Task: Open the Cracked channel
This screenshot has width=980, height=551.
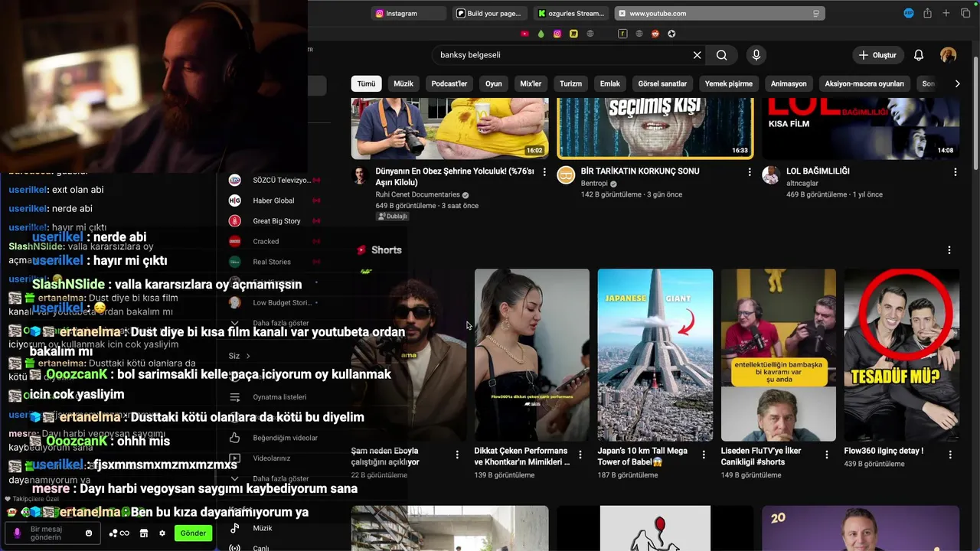Action: point(266,242)
